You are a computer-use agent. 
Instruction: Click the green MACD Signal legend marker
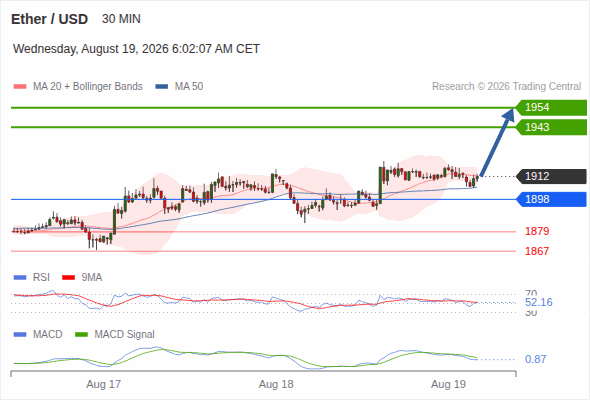[81, 334]
